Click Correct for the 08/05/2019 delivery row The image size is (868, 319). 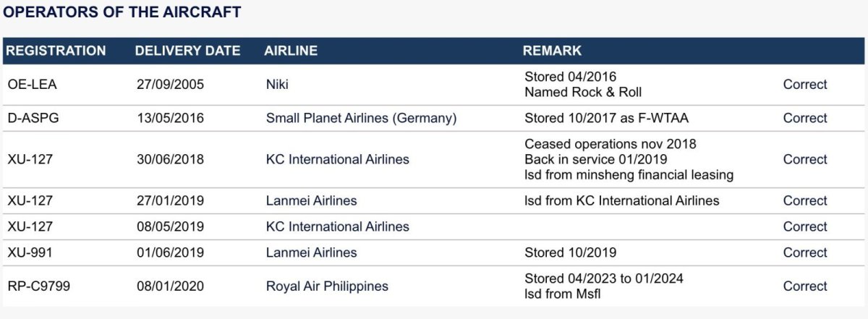[x=804, y=226]
